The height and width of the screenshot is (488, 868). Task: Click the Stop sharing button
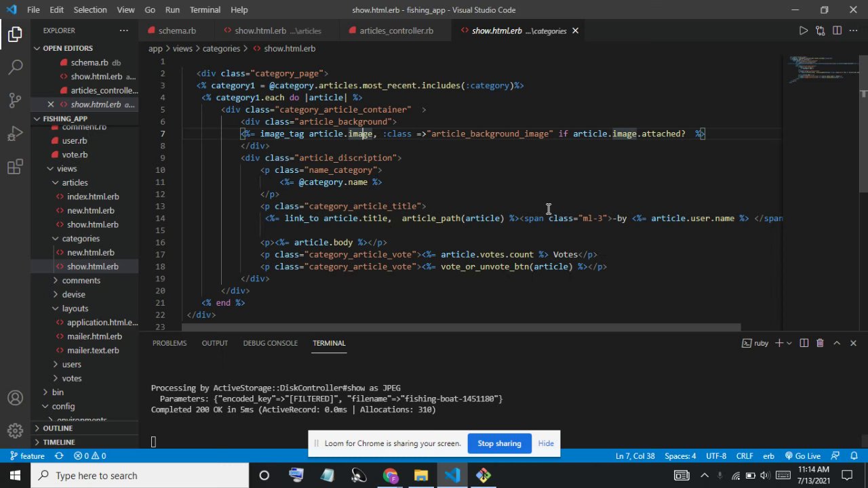(x=499, y=443)
